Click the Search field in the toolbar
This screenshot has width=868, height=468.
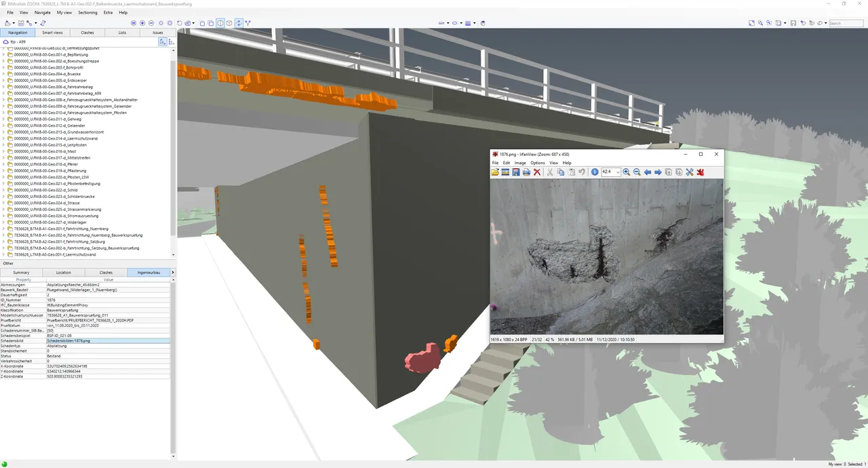[847, 23]
